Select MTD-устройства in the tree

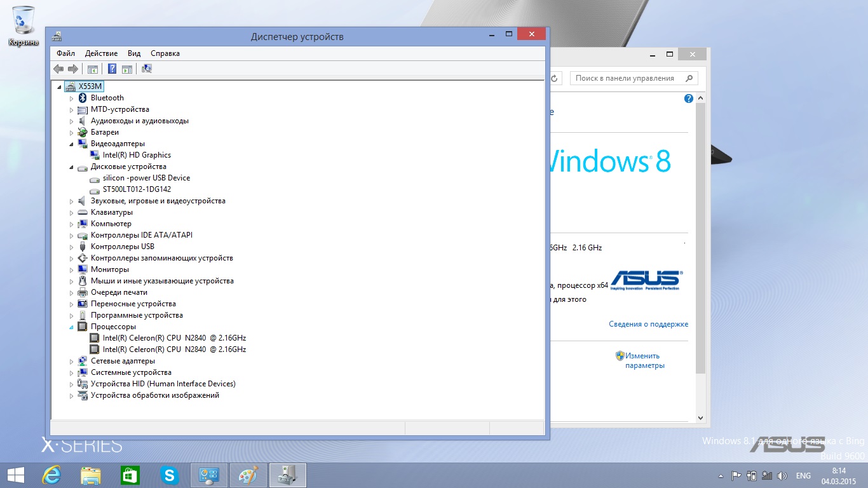(x=119, y=109)
